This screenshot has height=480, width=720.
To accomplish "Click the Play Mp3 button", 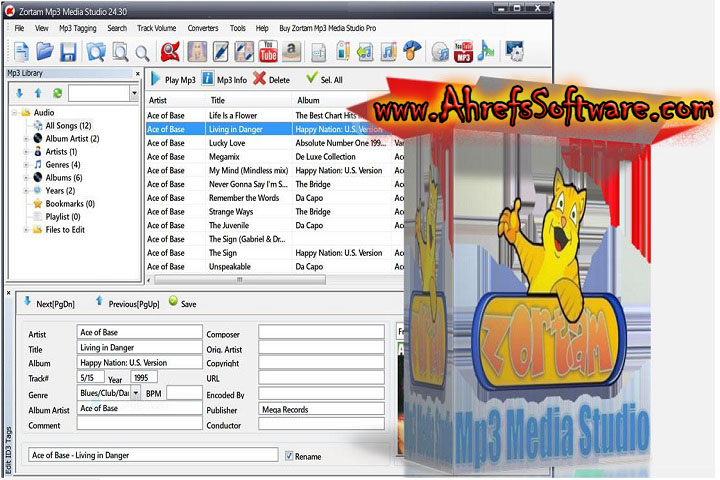I will [173, 79].
